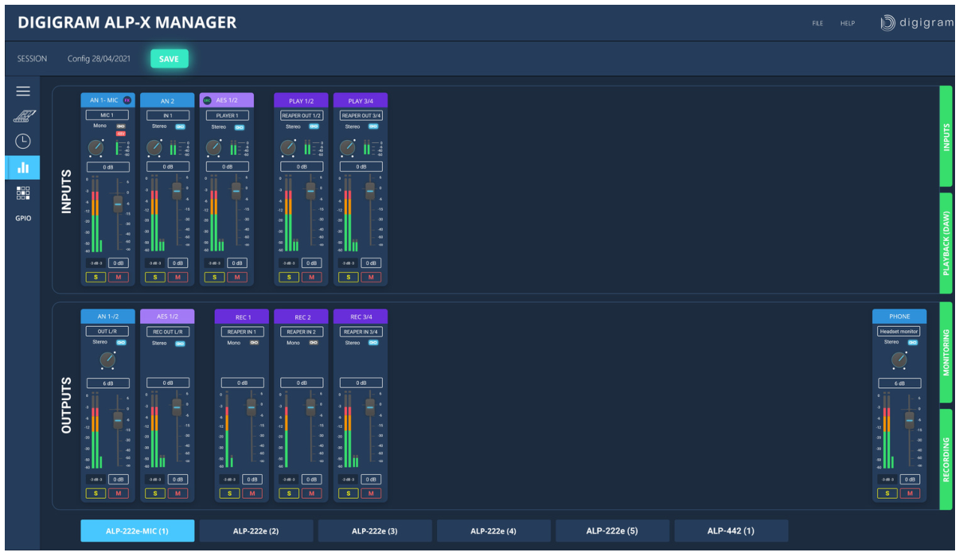This screenshot has height=560, width=967.
Task: Mute the AN 2 input channel
Action: pos(177,277)
